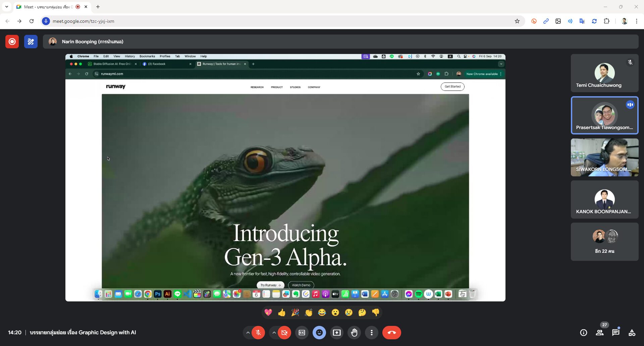
Task: Open the emoji reactions button
Action: (319, 333)
